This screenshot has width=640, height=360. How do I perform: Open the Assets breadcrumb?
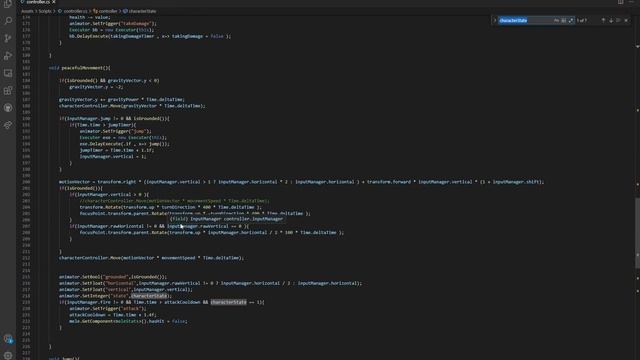[x=27, y=11]
